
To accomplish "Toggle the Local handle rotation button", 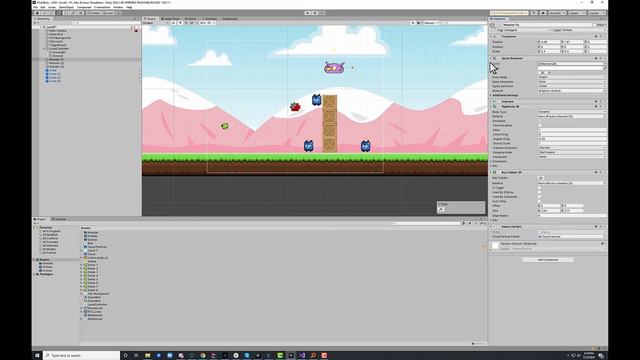I will pyautogui.click(x=109, y=13).
